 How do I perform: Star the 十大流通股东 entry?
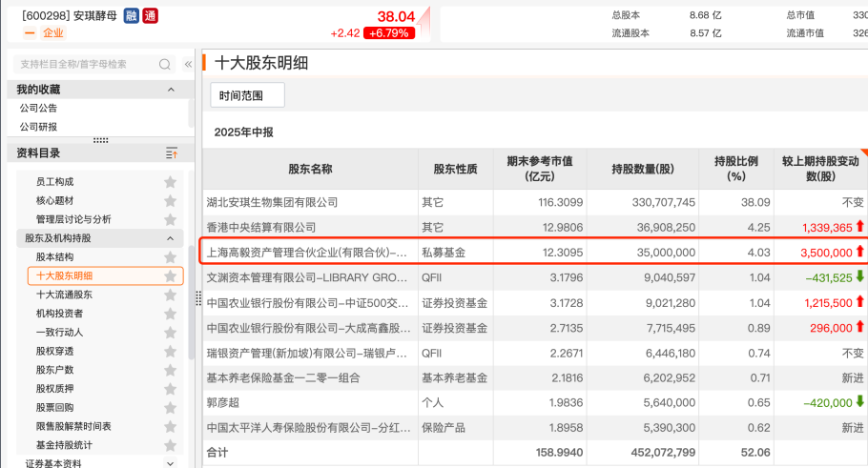click(170, 295)
